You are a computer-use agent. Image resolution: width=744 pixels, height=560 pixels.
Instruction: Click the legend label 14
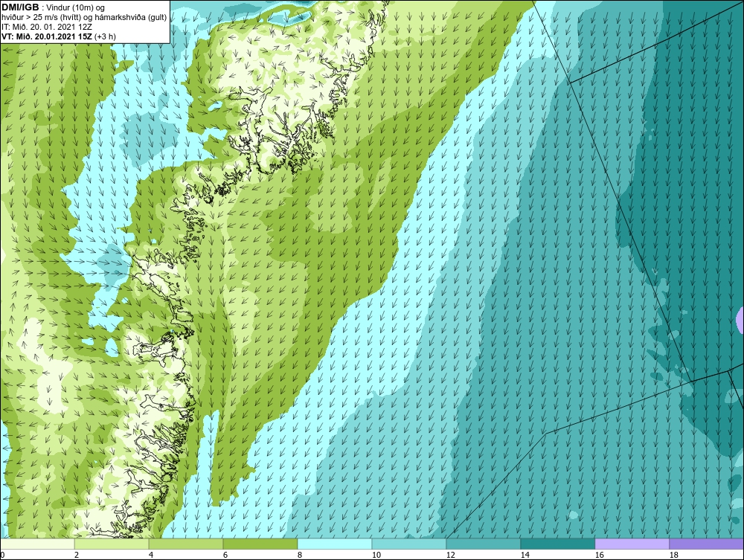pos(525,555)
